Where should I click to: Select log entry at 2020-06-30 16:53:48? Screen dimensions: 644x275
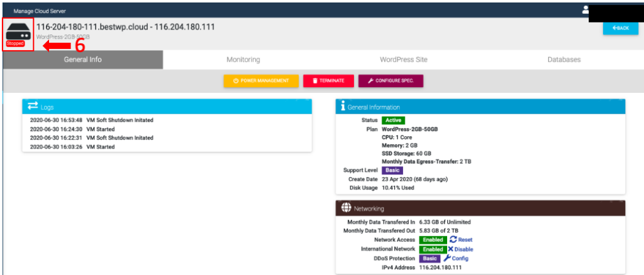(x=92, y=121)
